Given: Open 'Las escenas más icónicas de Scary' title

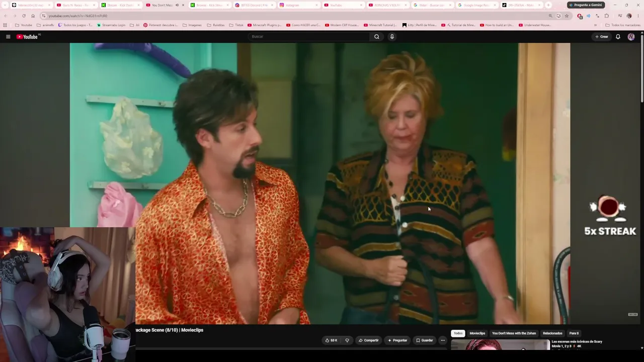Looking at the screenshot, I should (577, 344).
